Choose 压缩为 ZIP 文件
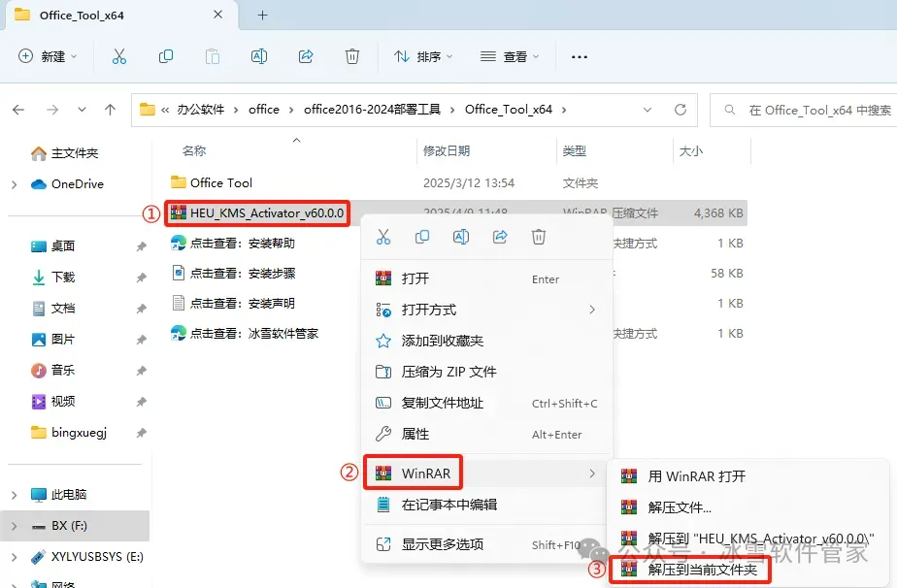The image size is (897, 588). (486, 372)
